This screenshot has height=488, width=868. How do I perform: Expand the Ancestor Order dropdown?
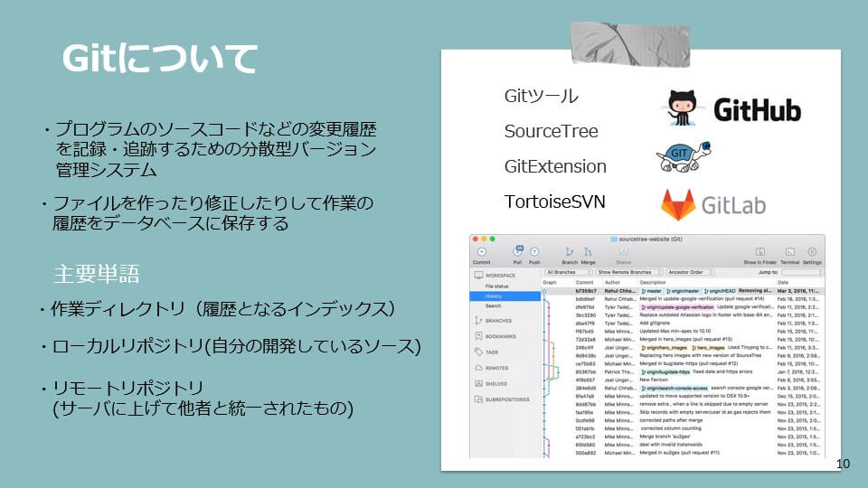690,271
